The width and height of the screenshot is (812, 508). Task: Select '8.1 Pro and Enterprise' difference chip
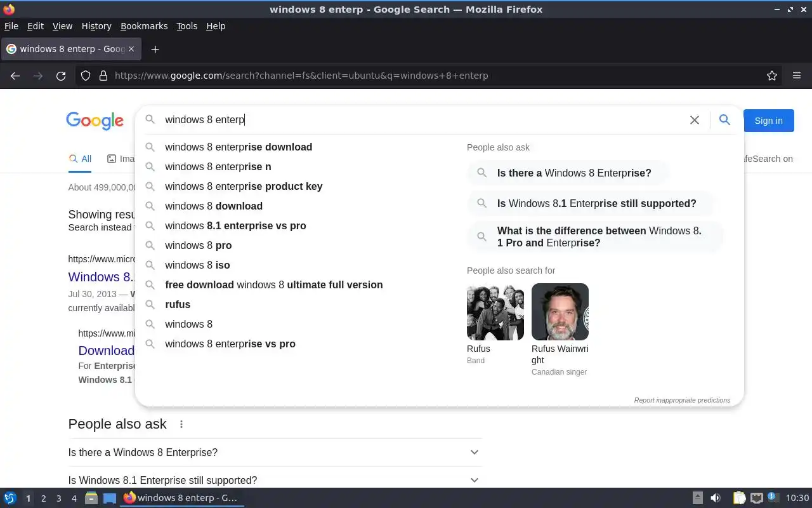point(595,237)
